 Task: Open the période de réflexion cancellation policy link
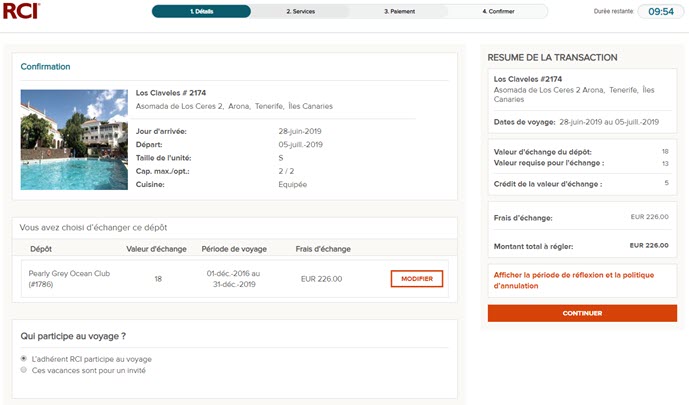(573, 280)
